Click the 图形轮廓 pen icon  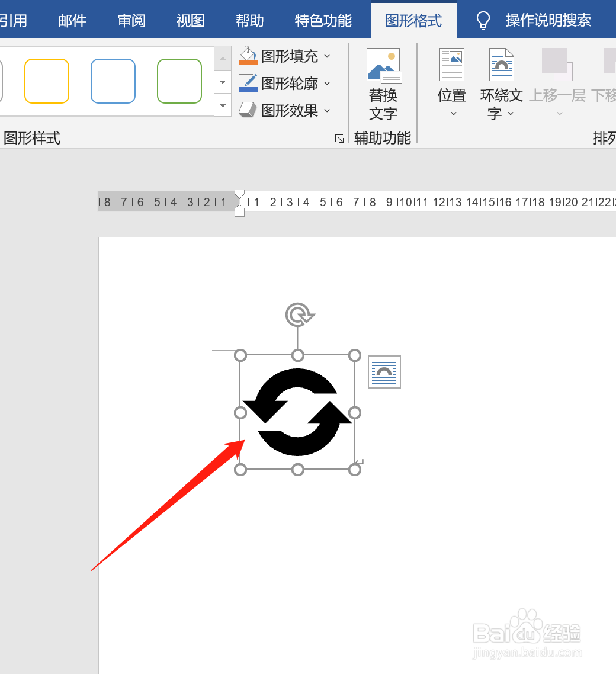(248, 82)
